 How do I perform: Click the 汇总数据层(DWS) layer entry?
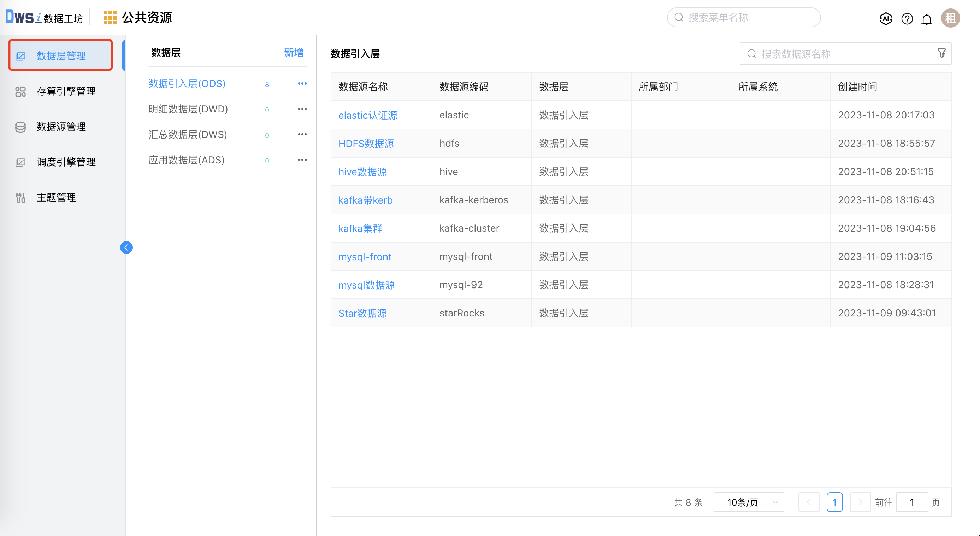pyautogui.click(x=188, y=134)
